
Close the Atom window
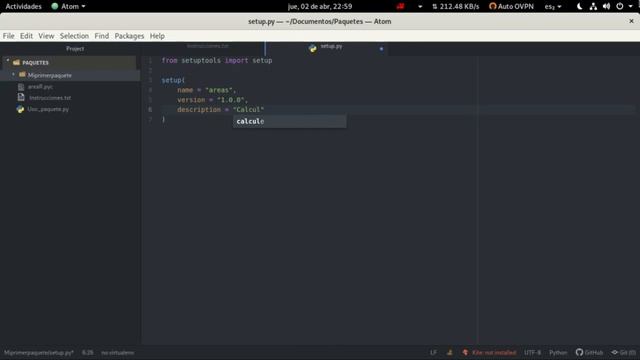[631, 21]
